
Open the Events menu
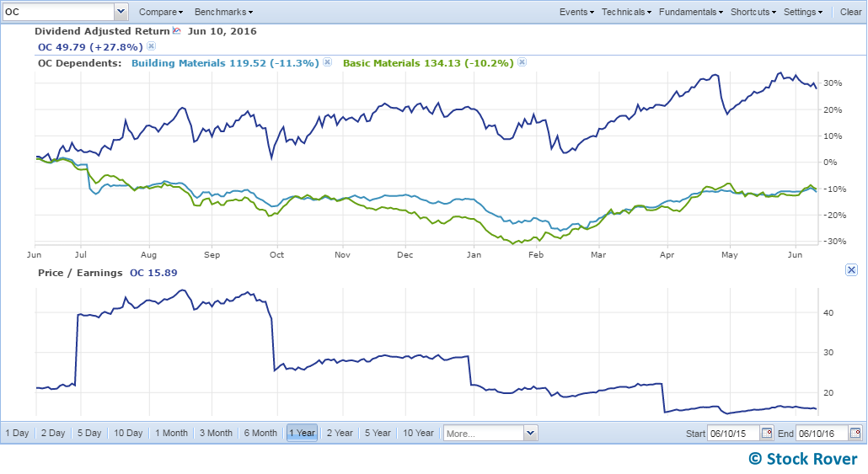tap(576, 12)
